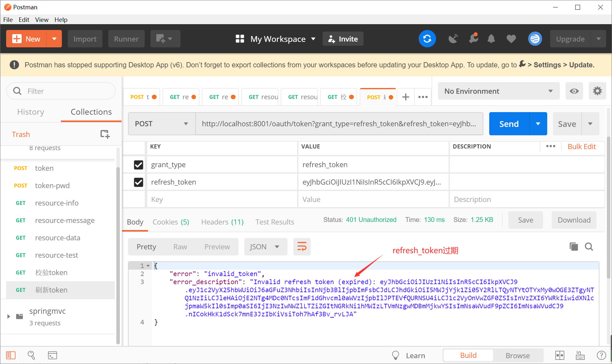Open the View menu
Image resolution: width=612 pixels, height=364 pixels.
tap(42, 20)
